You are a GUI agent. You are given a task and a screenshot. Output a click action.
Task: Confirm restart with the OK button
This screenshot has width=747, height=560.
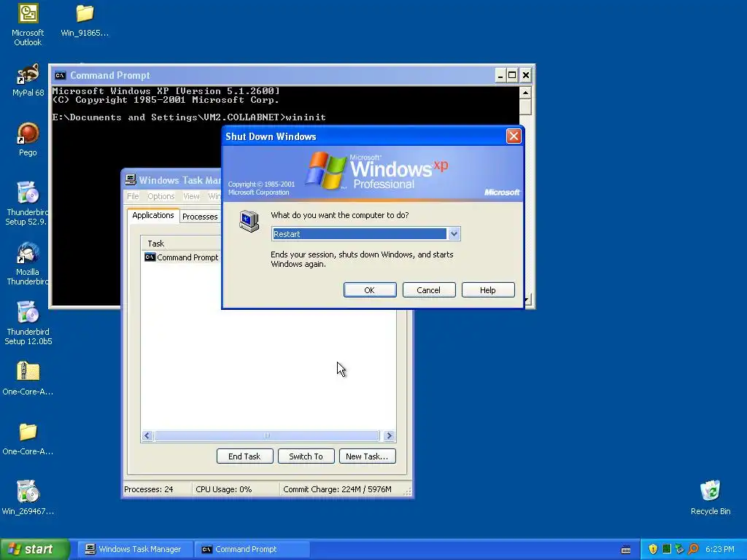pos(370,290)
